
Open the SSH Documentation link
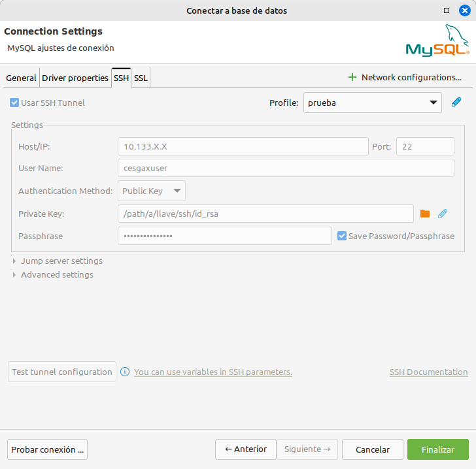pos(429,372)
